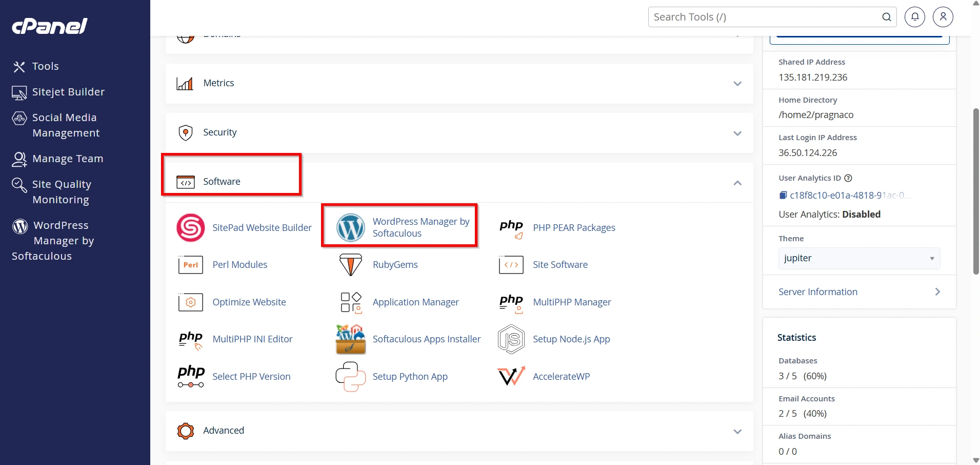Click the MultiPHP INI Editor icon
The width and height of the screenshot is (980, 465).
191,340
